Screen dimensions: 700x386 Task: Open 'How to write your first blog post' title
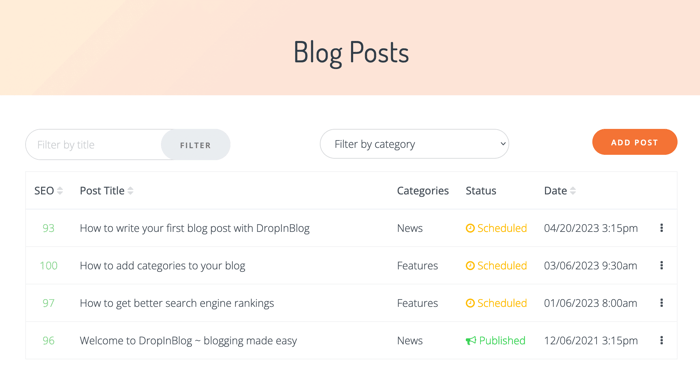point(195,228)
